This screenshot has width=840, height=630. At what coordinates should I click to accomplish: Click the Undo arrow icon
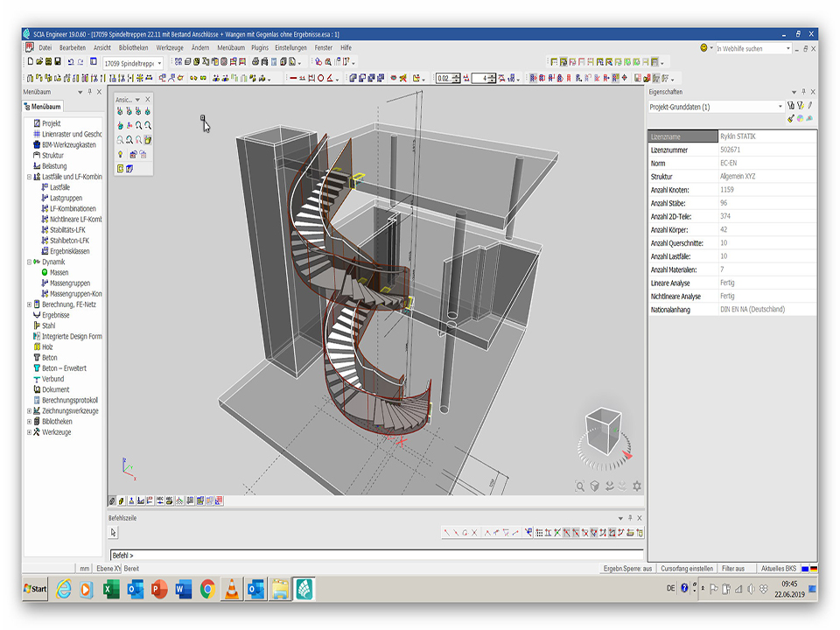click(x=70, y=62)
